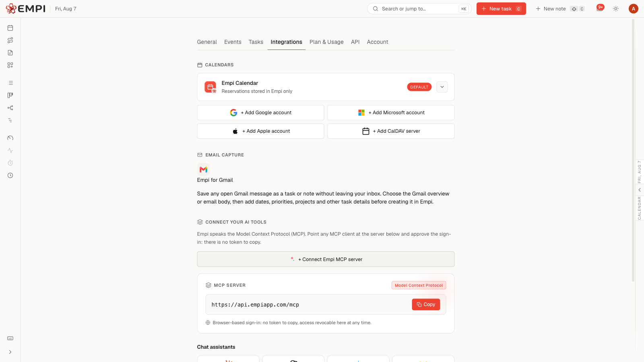The height and width of the screenshot is (362, 644).
Task: Click the Search or jump to field
Action: click(x=419, y=8)
